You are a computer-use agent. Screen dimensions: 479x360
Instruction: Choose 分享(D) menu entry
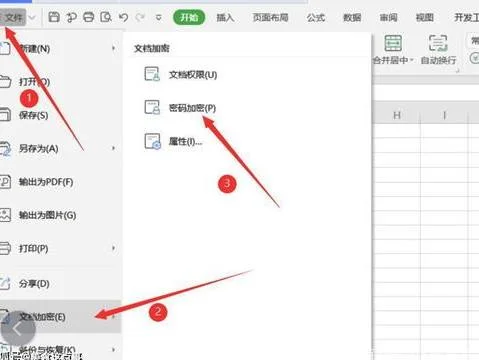click(x=60, y=284)
